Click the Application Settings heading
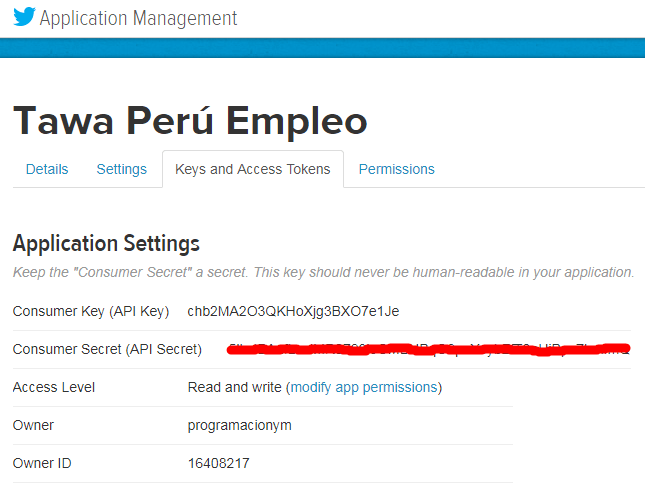This screenshot has height=489, width=645. click(106, 243)
